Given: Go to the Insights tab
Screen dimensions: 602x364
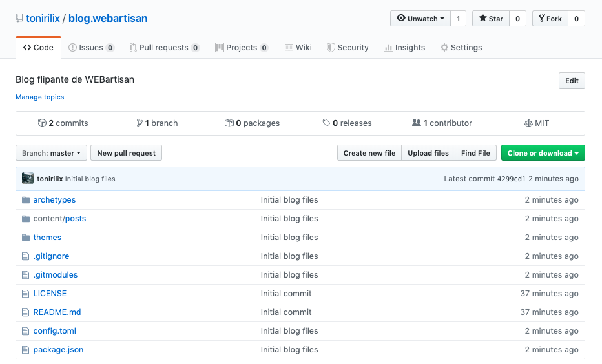Looking at the screenshot, I should pos(404,48).
